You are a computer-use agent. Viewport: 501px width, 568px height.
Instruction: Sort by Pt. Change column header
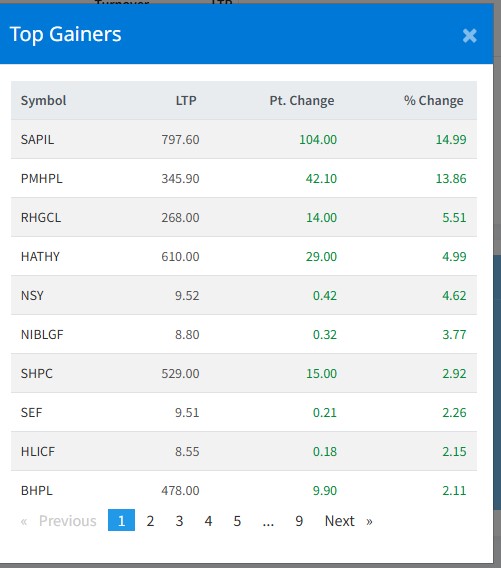pyautogui.click(x=302, y=100)
